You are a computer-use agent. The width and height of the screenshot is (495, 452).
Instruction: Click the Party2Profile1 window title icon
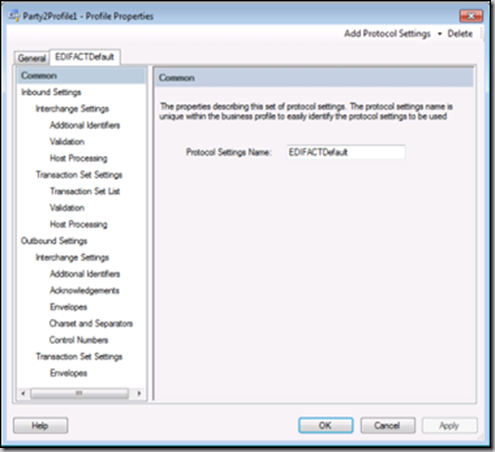pyautogui.click(x=14, y=16)
